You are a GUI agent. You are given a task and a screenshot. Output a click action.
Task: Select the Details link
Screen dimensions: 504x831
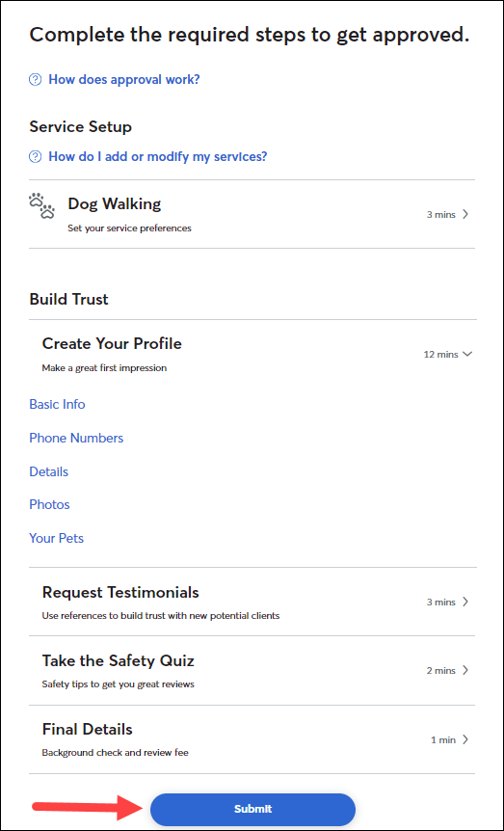(x=49, y=471)
